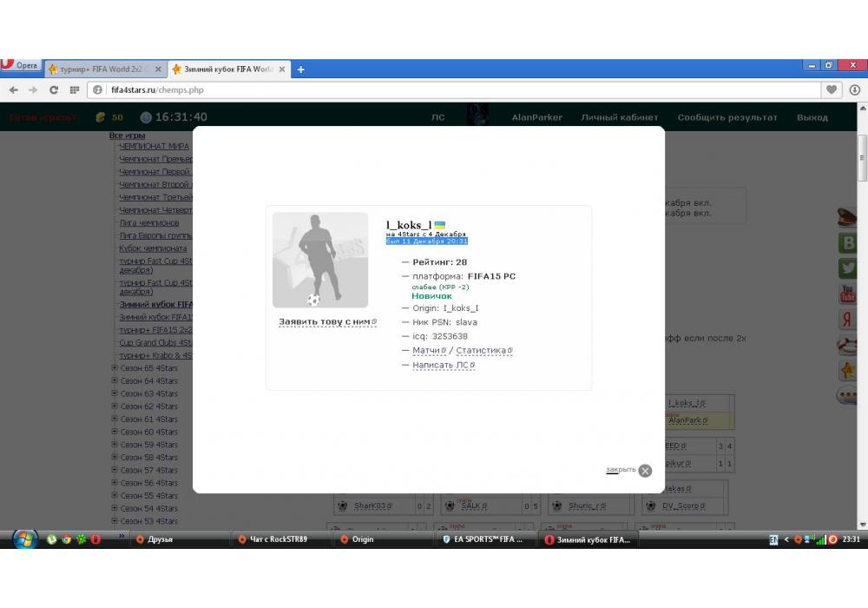Screen dimensions: 868x608
Task: Click Сообщить результат in the top menu
Action: point(727,117)
